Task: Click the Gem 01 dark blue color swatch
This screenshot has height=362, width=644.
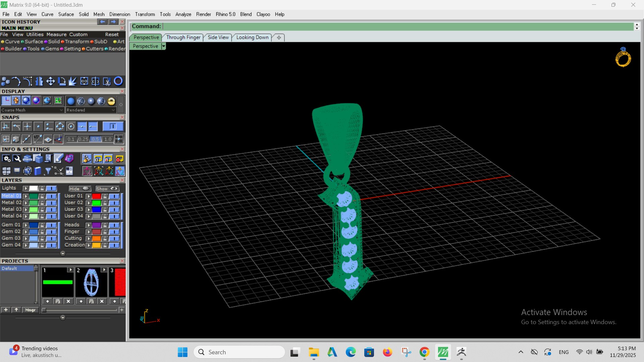Action: point(34,225)
